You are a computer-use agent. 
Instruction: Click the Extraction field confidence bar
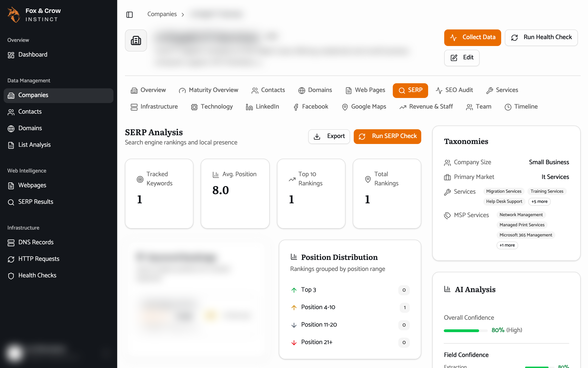coord(540,367)
